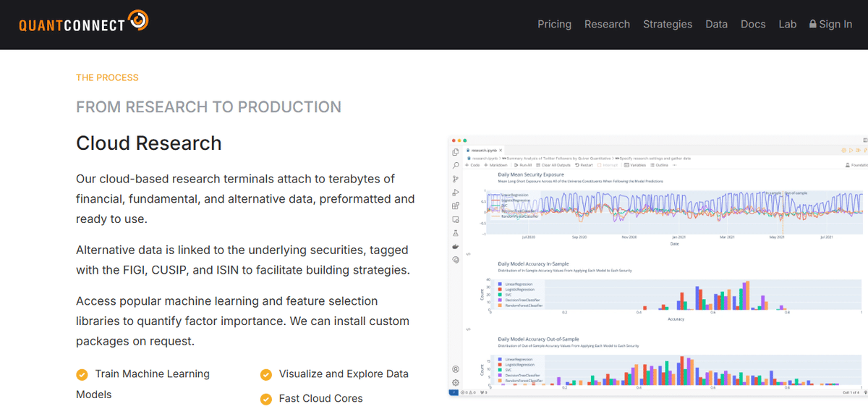Screen dimensions: 868x409
Task: Click the blue remote indicator in status bar
Action: pos(454,392)
